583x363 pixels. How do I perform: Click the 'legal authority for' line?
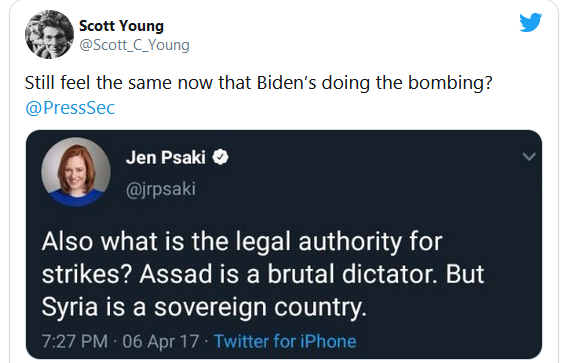coord(339,242)
